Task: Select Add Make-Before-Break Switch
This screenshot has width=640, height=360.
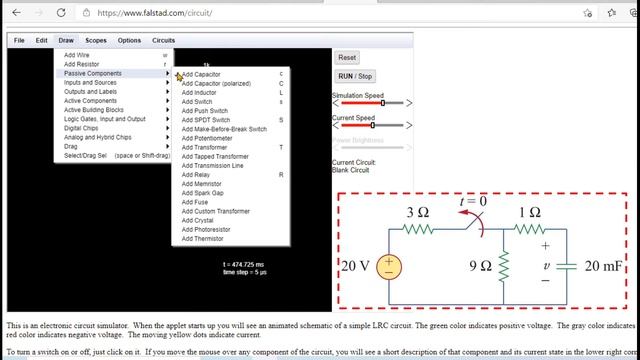Action: [231, 129]
